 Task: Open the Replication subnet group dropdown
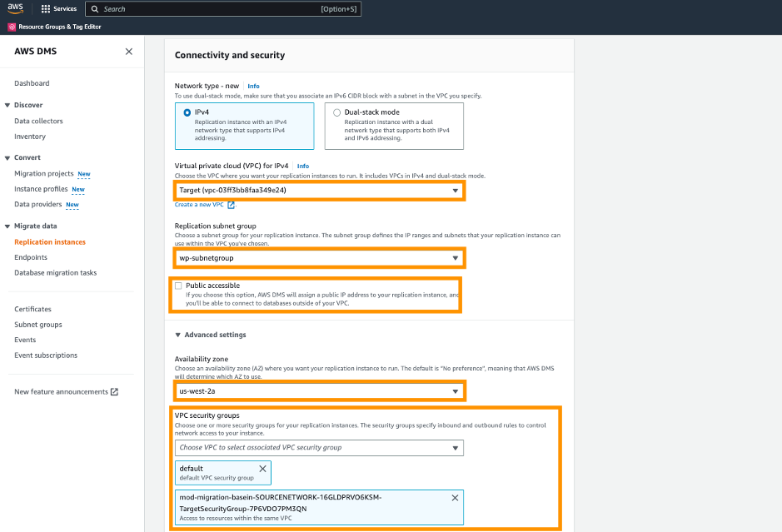click(319, 258)
